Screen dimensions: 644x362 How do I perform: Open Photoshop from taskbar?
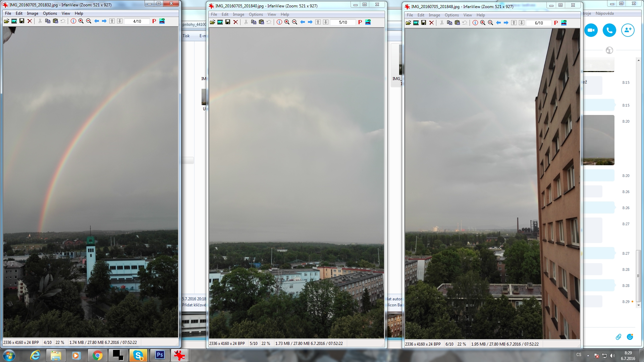pos(160,355)
